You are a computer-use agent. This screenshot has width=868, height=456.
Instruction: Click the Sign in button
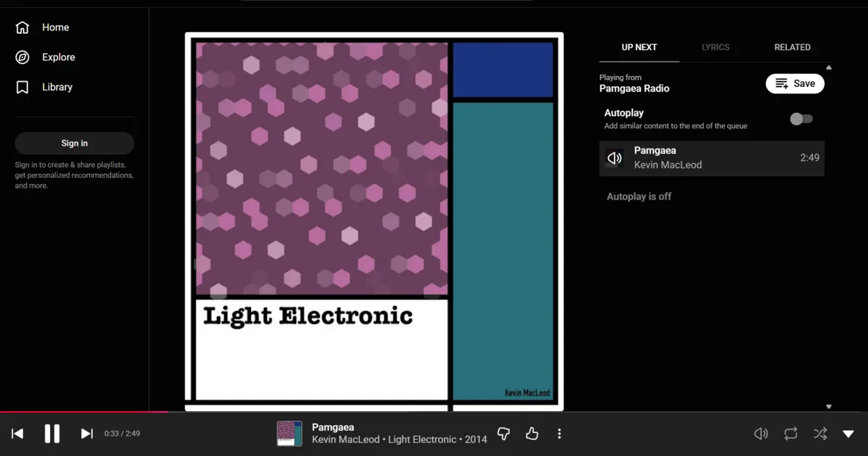[75, 143]
